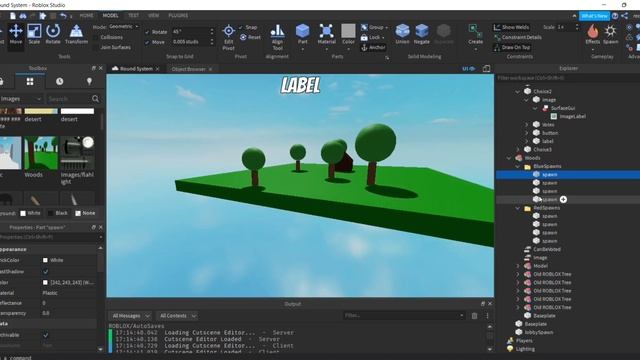
Task: Collapse the BlueSpawns folder in Explorer
Action: click(x=518, y=167)
